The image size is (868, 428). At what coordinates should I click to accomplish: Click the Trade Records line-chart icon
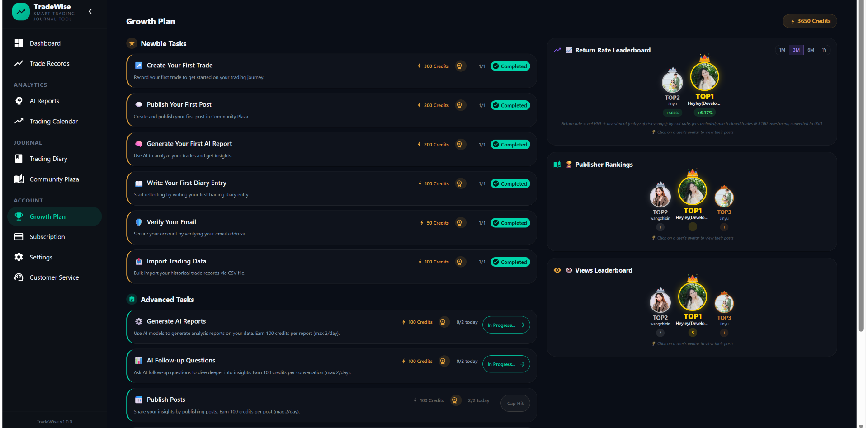tap(19, 63)
